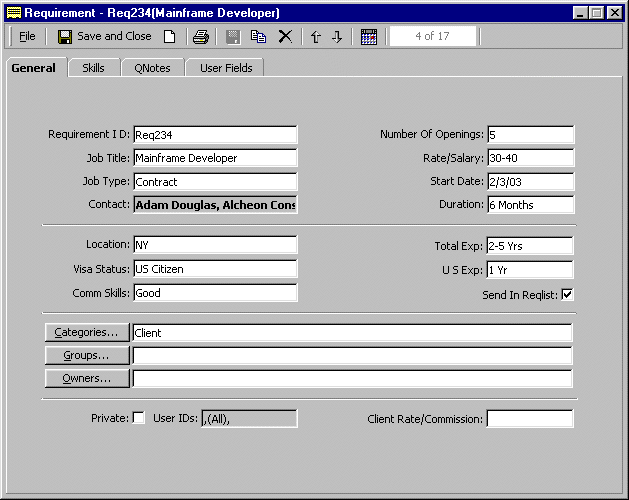629x500 pixels.
Task: Click the Job Type field showing Contract
Action: 215,181
